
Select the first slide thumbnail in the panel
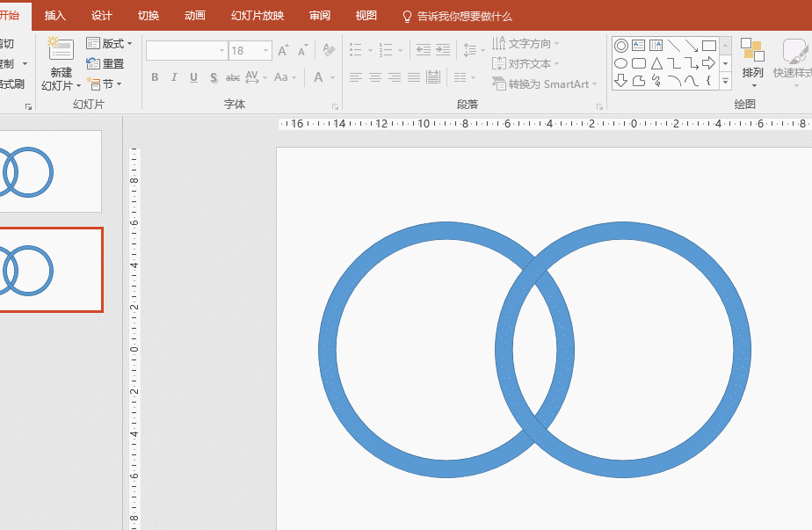tap(51, 171)
